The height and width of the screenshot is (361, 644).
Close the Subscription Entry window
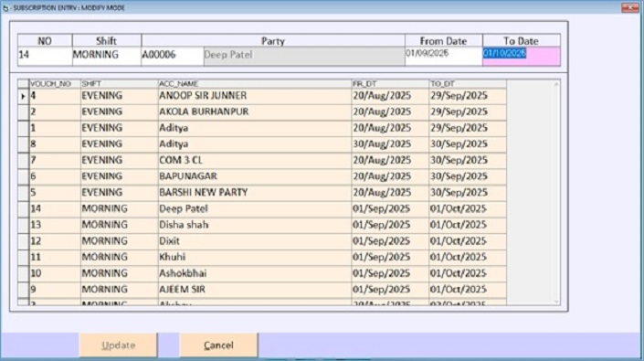coord(629,7)
